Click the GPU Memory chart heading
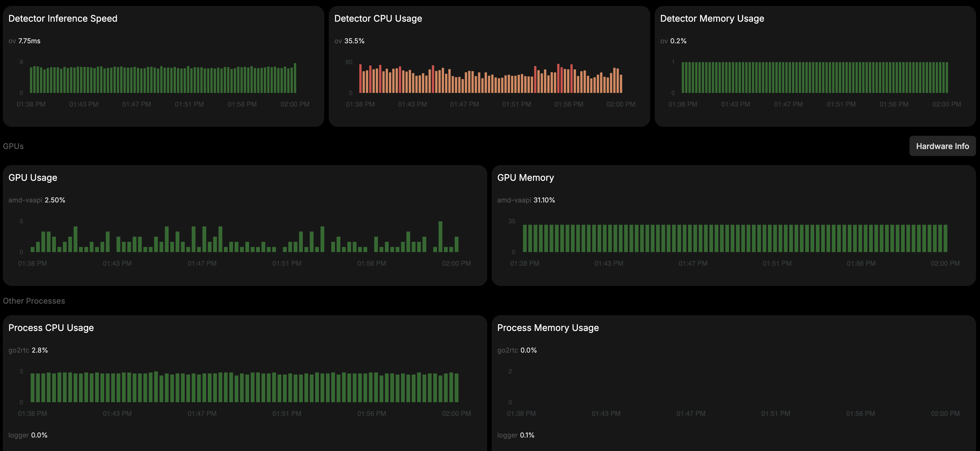This screenshot has width=980, height=451. [x=525, y=177]
